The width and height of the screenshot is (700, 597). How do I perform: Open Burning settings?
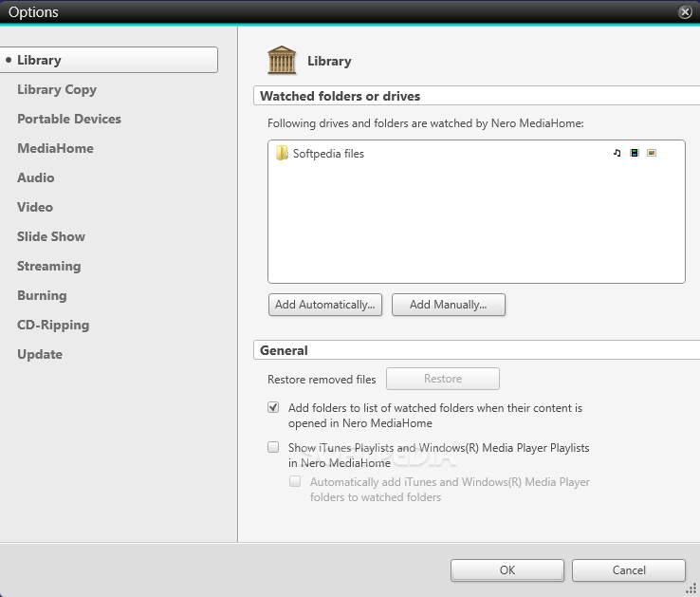click(42, 295)
